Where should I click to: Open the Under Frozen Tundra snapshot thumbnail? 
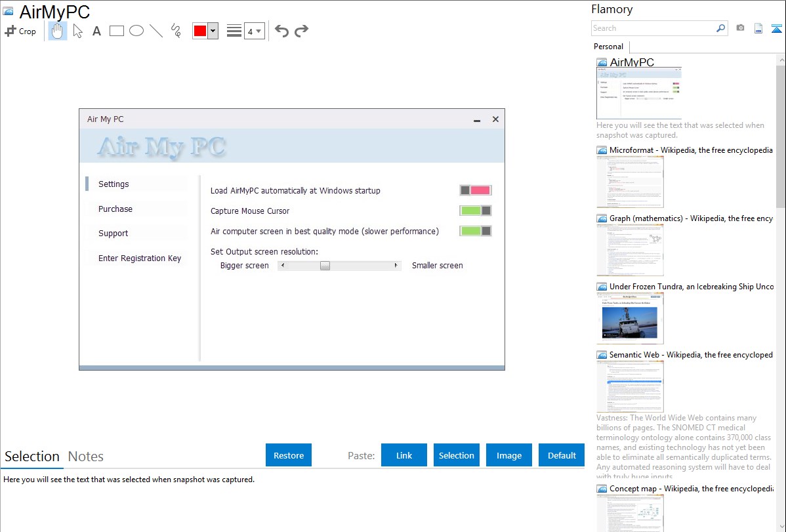pos(630,318)
